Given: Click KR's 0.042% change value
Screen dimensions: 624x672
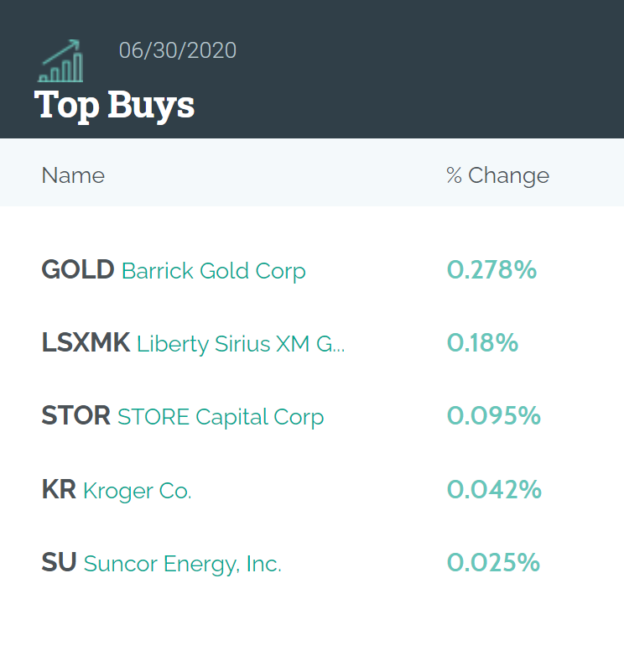Looking at the screenshot, I should [x=494, y=490].
